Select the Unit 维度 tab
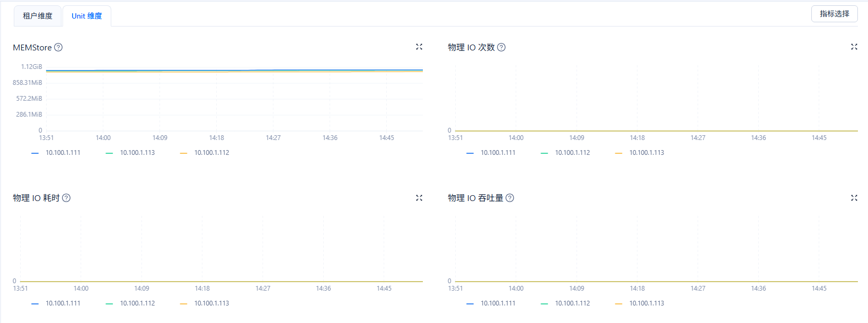Image resolution: width=868 pixels, height=323 pixels. pos(86,16)
